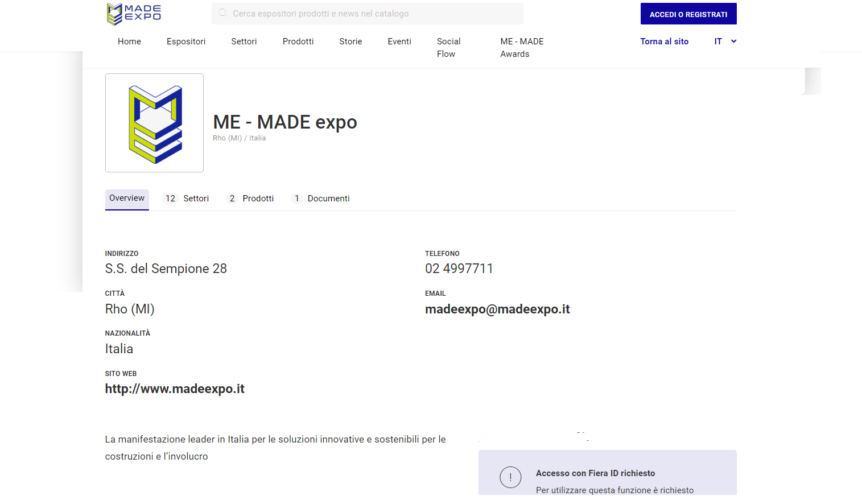This screenshot has height=504, width=862.
Task: Click the exclamation icon in Fiera ID notice
Action: coord(510,477)
